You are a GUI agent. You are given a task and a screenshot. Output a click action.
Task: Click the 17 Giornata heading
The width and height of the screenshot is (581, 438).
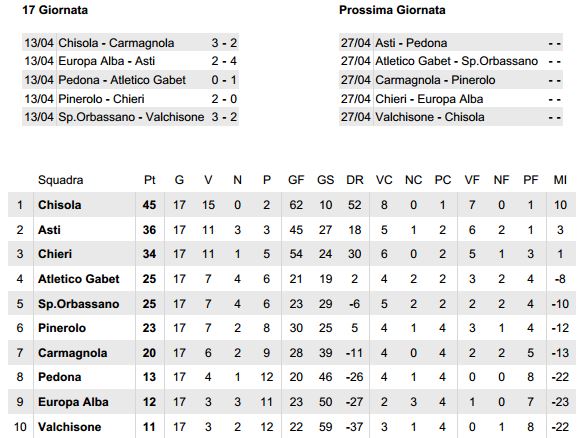(x=55, y=10)
